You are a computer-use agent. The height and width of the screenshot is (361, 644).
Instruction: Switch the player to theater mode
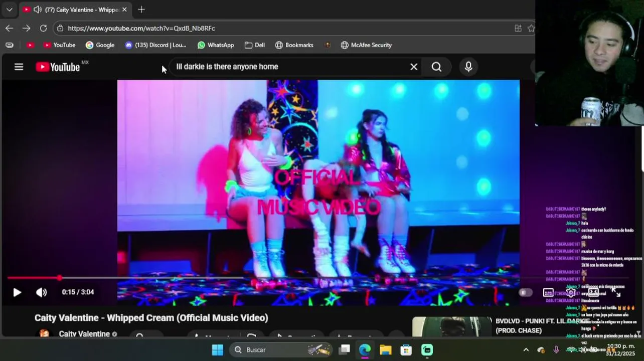593,292
